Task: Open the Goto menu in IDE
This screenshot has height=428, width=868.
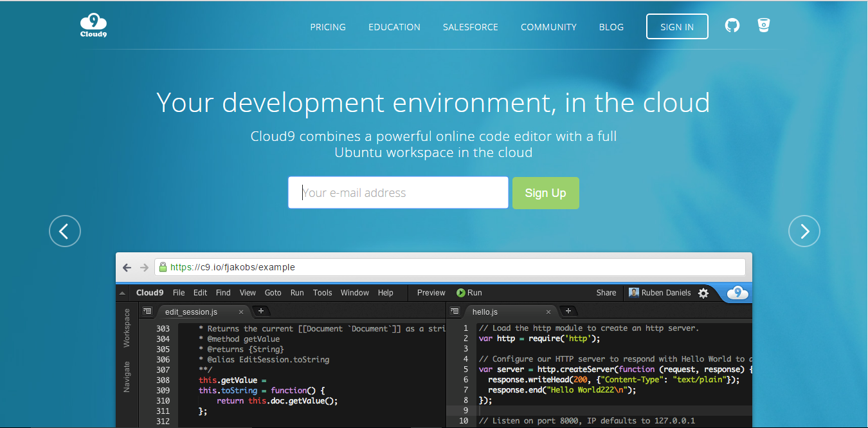Action: [x=273, y=293]
